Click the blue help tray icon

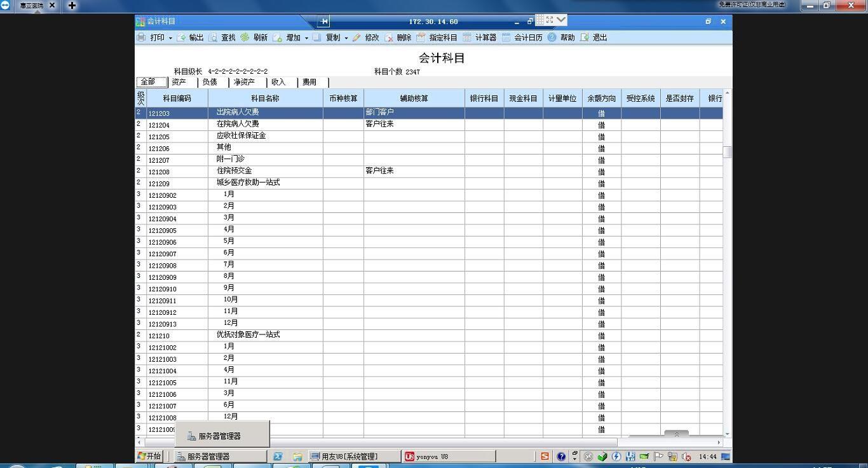(561, 456)
